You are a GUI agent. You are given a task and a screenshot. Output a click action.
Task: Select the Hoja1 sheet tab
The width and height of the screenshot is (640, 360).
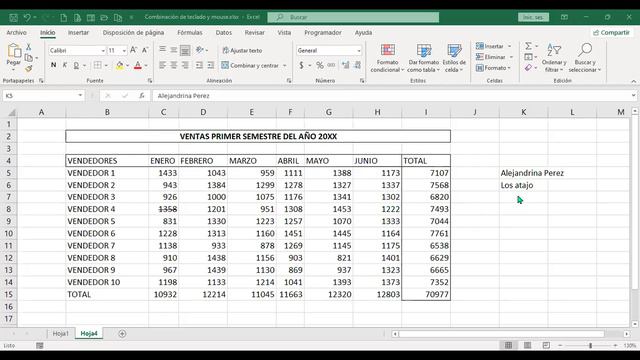(61, 334)
